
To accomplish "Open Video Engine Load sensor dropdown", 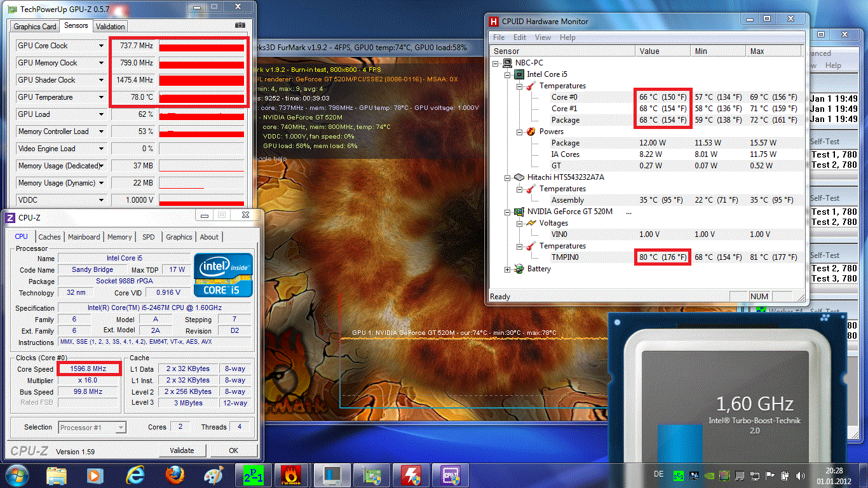I will [x=101, y=149].
